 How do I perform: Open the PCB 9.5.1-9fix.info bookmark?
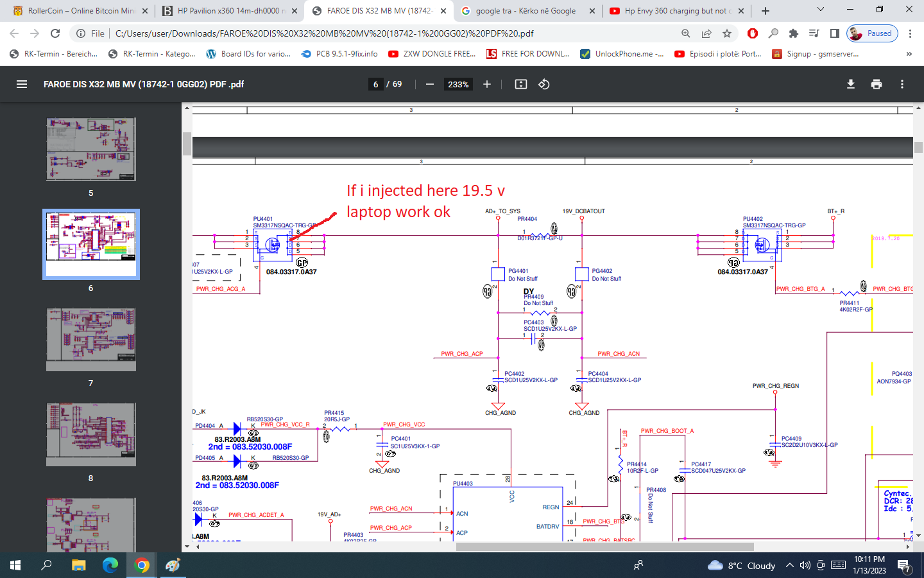coord(339,54)
